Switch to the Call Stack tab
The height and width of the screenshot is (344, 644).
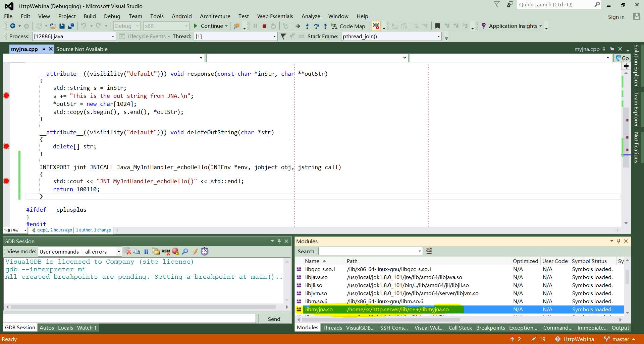(x=460, y=328)
